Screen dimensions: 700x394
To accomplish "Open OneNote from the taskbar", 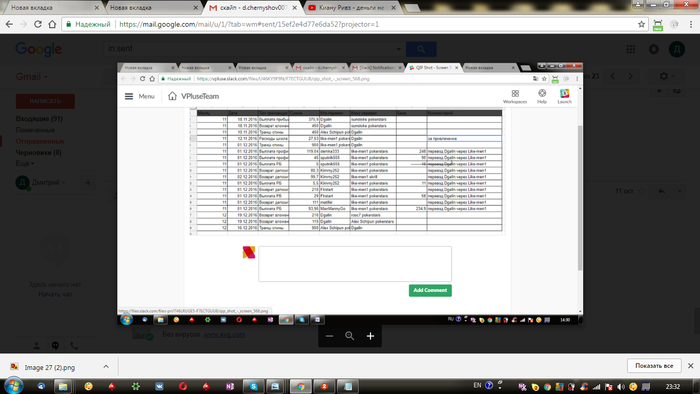I will click(230, 386).
